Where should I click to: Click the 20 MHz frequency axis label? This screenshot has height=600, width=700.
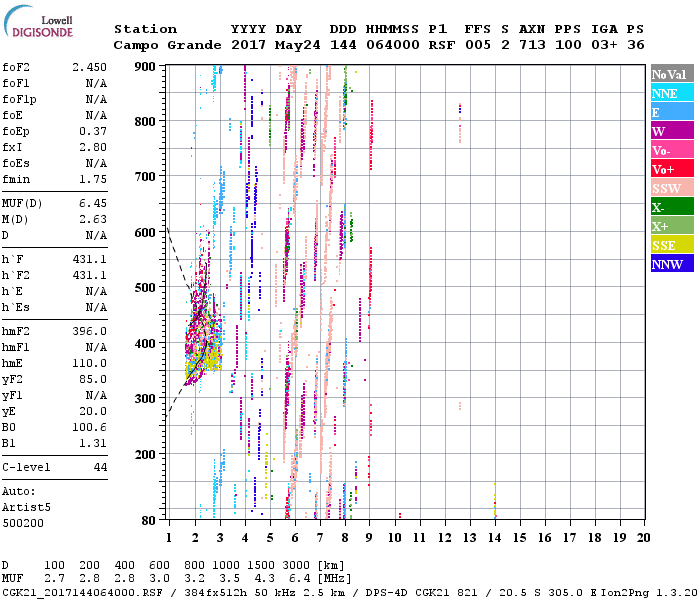[x=643, y=538]
